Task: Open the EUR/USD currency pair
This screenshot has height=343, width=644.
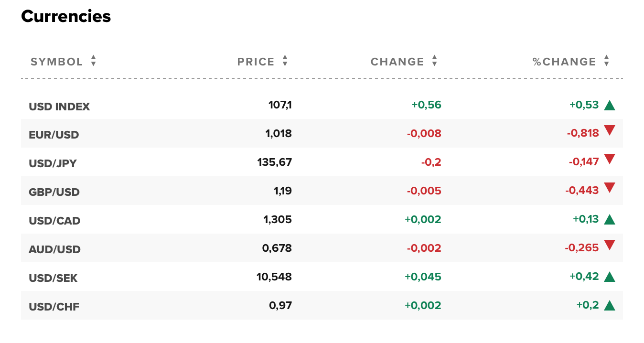Action: click(54, 135)
